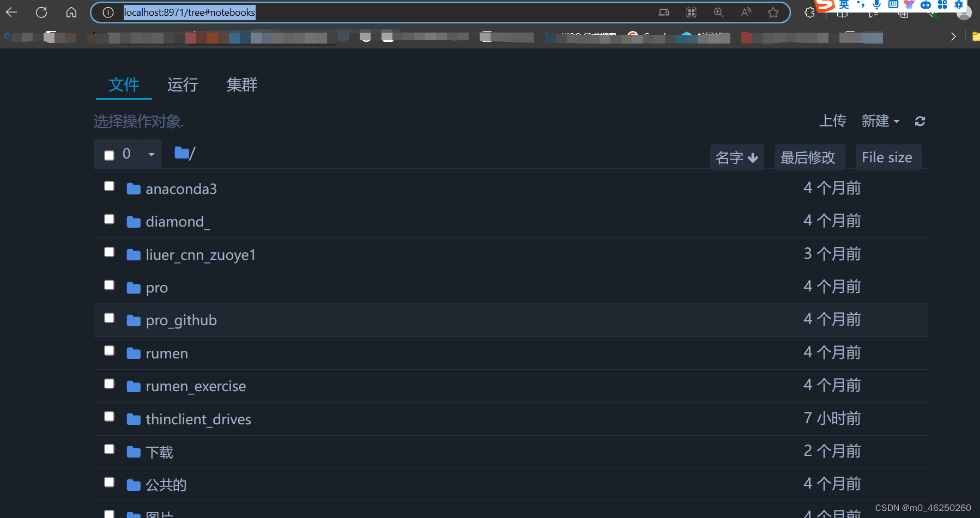Click the microphone icon on input toolbar
Image resolution: width=980 pixels, height=518 pixels.
coord(876,5)
